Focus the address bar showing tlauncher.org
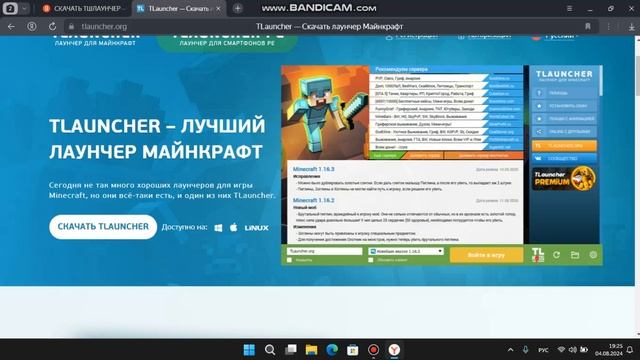Viewport: 640px width, 360px height. [x=104, y=27]
